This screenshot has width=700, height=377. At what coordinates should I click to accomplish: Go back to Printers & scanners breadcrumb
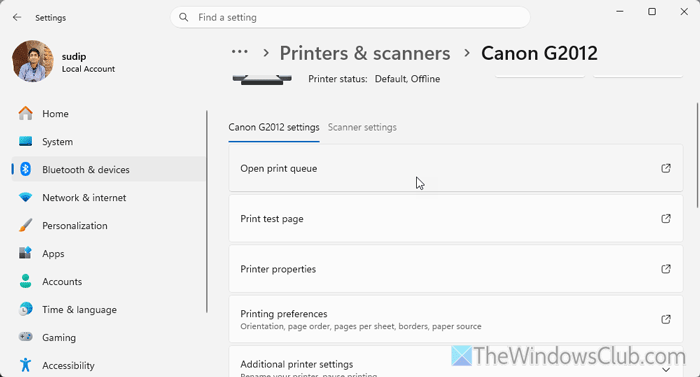coord(365,53)
